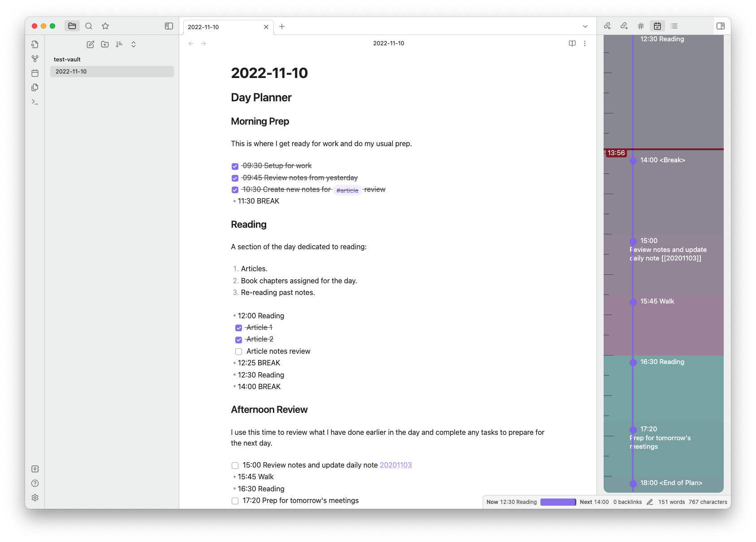Click the #article tag
This screenshot has width=756, height=542.
(347, 190)
